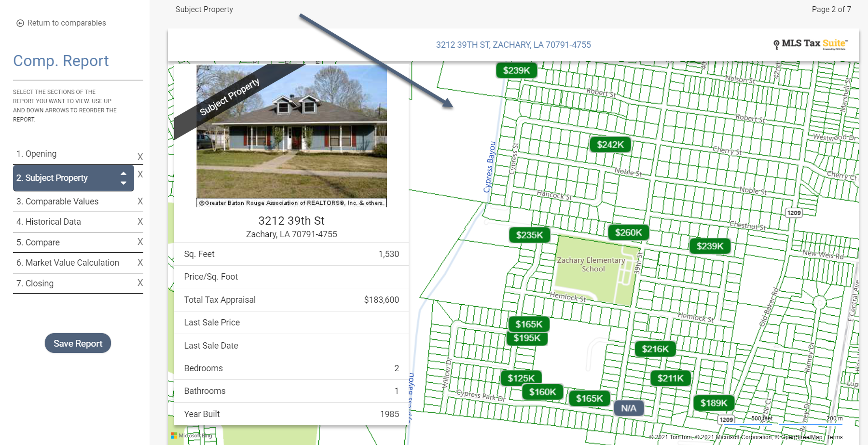
Task: Remove the Opening section using its X
Action: [x=139, y=156]
